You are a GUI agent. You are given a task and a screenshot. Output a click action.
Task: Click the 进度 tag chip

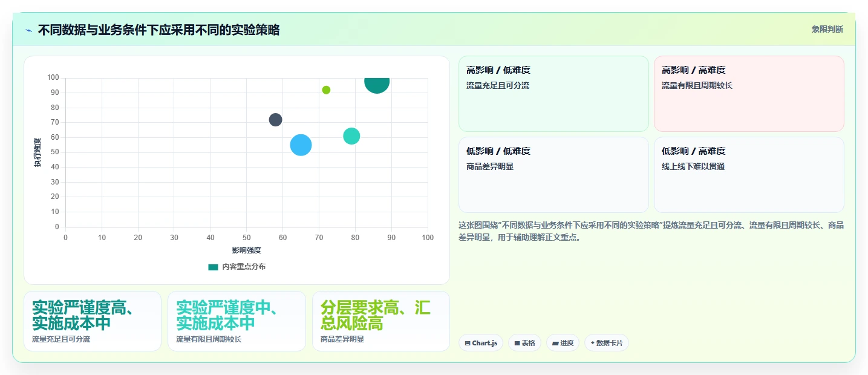[563, 343]
